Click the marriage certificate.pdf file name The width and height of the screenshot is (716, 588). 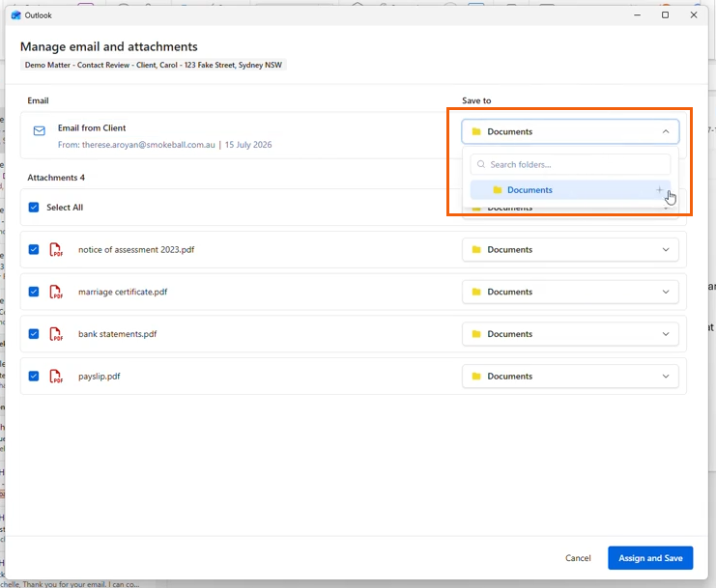(x=123, y=292)
